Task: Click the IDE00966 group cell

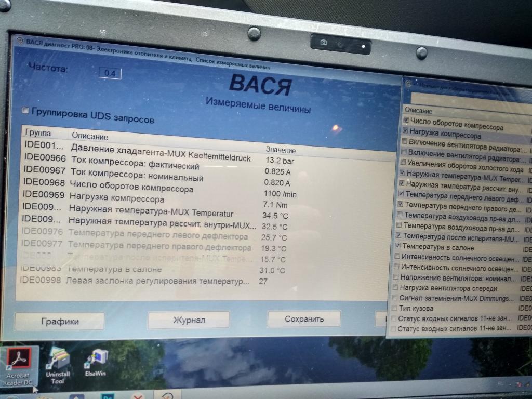Action: coord(45,157)
